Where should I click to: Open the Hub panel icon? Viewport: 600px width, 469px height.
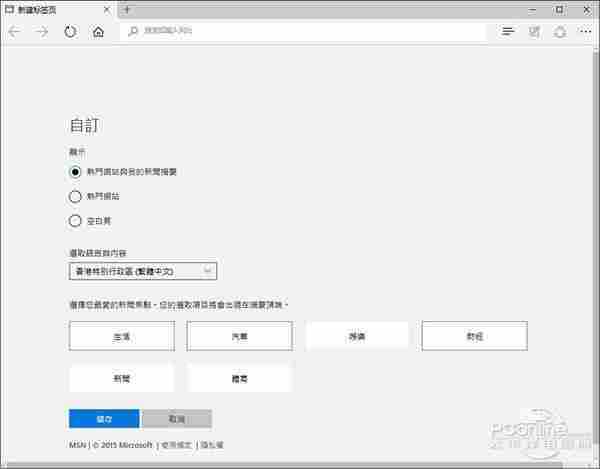(508, 32)
